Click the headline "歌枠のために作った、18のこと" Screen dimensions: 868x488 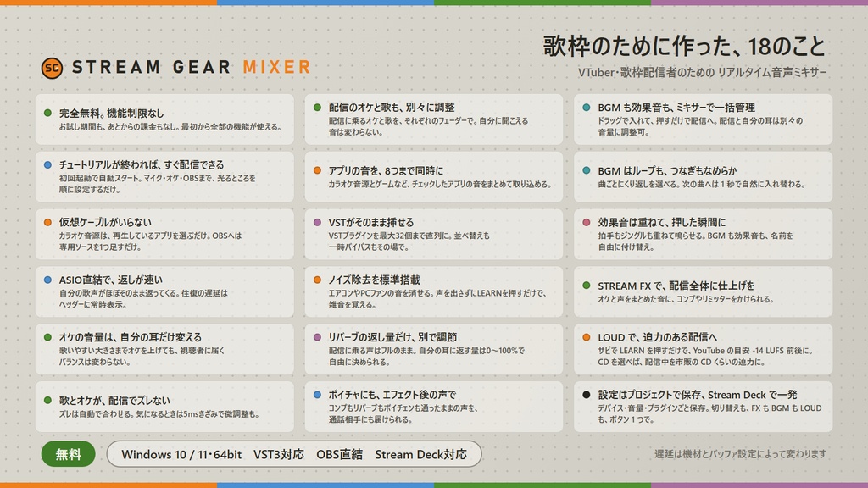coord(685,46)
